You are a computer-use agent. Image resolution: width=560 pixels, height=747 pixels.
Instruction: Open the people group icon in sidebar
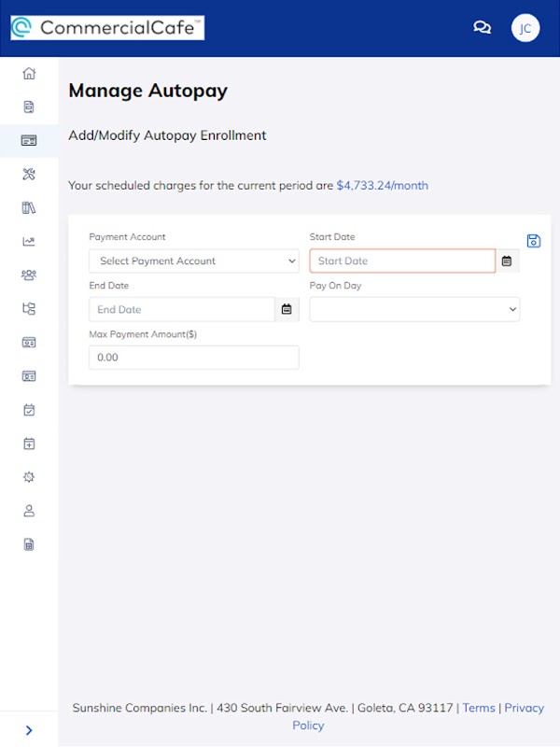click(29, 275)
